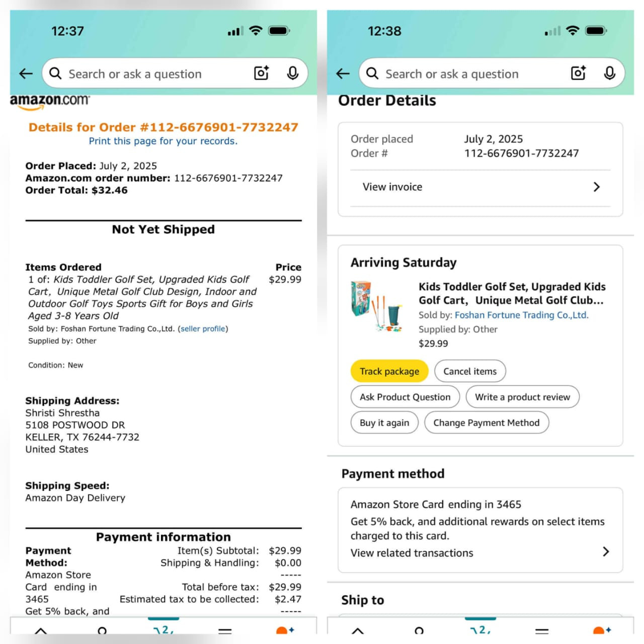The height and width of the screenshot is (644, 644).
Task: Open camera lens search in right search bar
Action: [x=578, y=73]
